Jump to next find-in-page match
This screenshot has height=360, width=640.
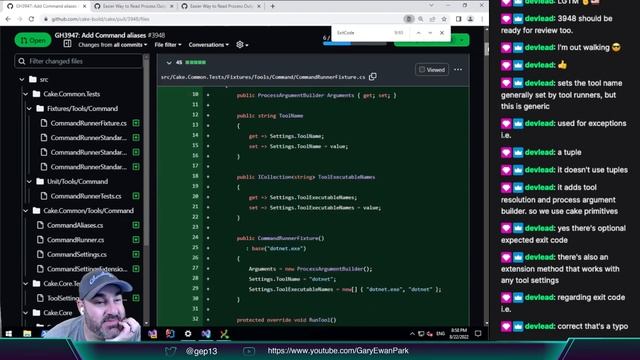(430, 33)
